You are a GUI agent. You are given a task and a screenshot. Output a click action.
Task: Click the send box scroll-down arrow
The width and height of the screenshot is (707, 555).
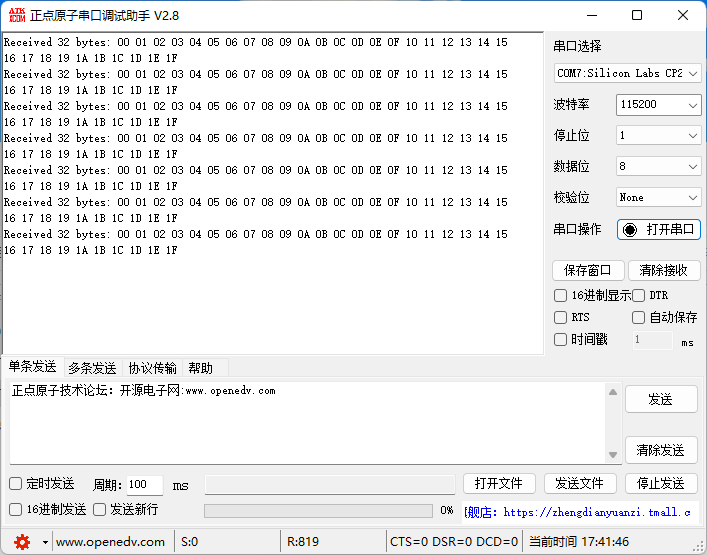click(613, 454)
